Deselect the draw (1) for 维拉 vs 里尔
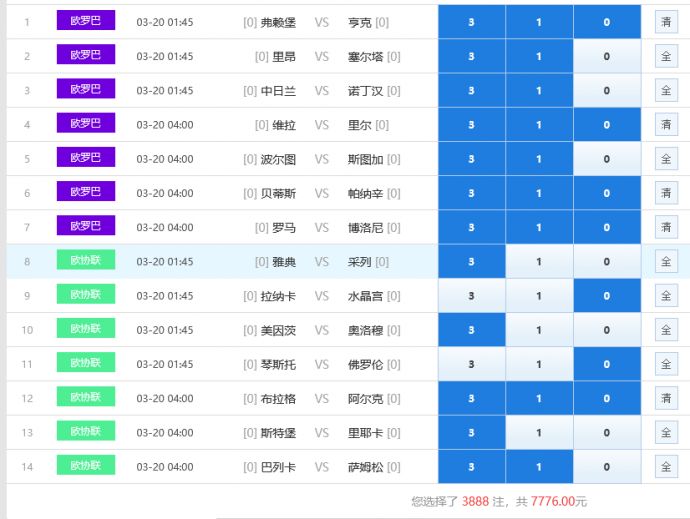690x519 pixels. [x=539, y=125]
